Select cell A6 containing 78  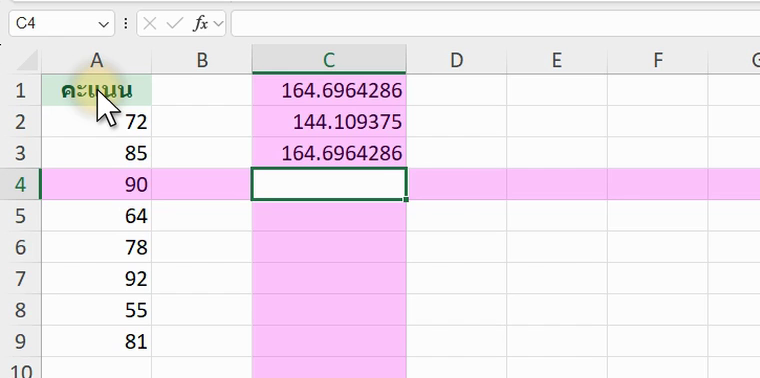coord(96,247)
